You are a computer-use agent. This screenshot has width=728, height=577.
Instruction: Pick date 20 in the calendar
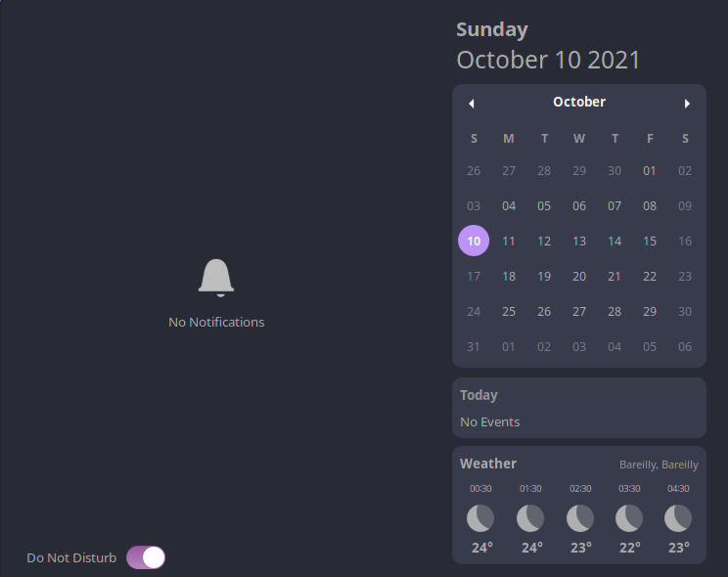point(579,277)
